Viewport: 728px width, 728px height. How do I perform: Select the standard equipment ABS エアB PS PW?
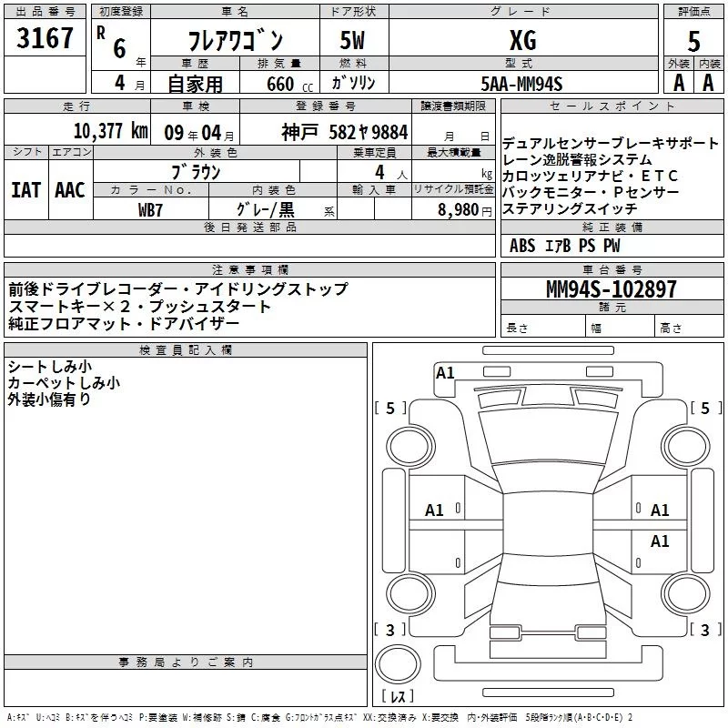[x=564, y=246]
